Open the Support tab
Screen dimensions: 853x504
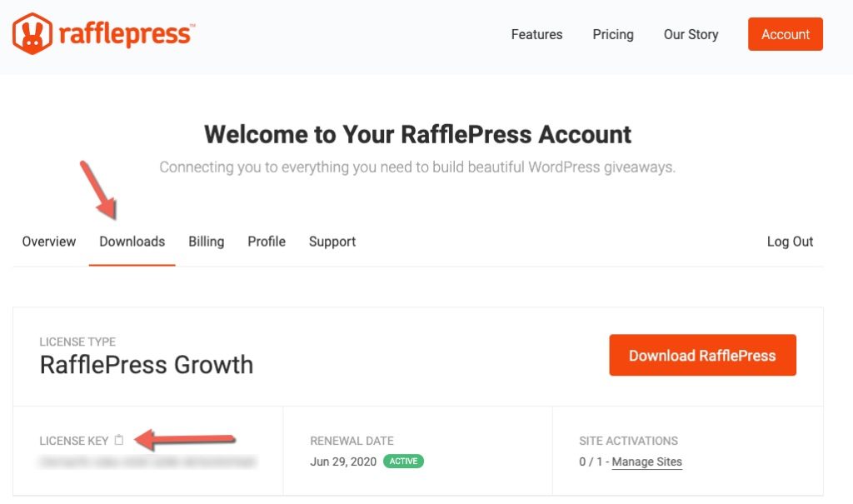[332, 241]
